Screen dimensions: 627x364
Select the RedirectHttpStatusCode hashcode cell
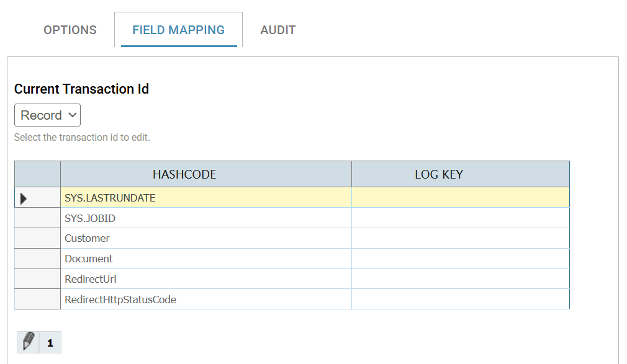(x=206, y=300)
